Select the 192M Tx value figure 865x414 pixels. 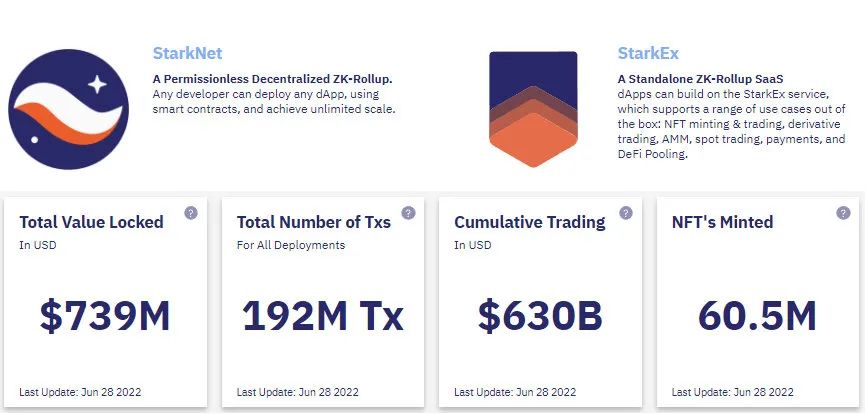(x=323, y=316)
